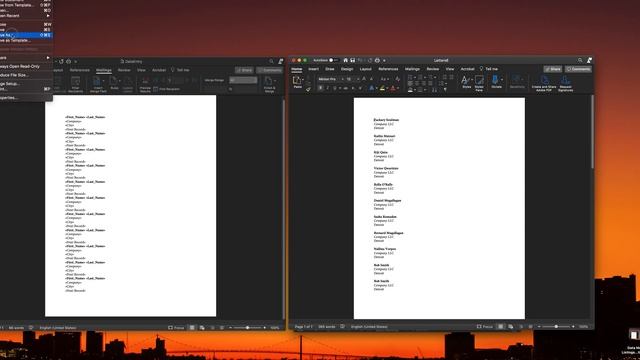Click Tell me in the left window
This screenshot has height=360, width=640.
[180, 70]
